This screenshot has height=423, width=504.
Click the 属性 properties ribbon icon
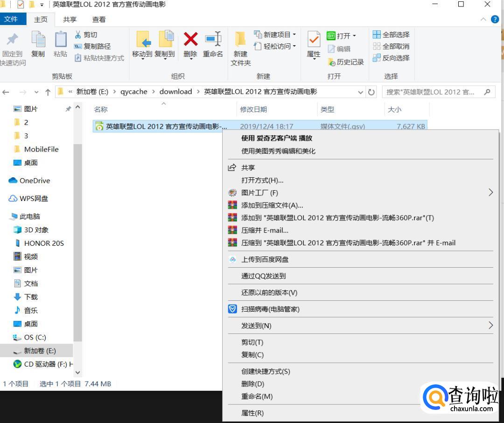314,39
